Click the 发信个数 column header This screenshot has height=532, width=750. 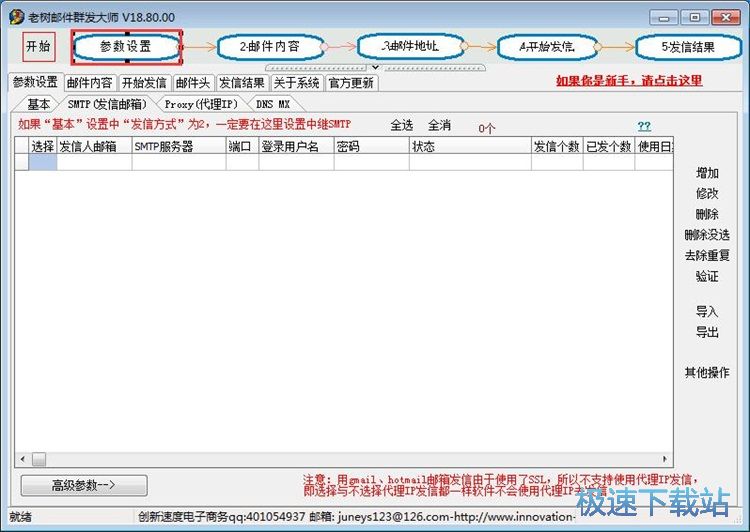(x=557, y=146)
